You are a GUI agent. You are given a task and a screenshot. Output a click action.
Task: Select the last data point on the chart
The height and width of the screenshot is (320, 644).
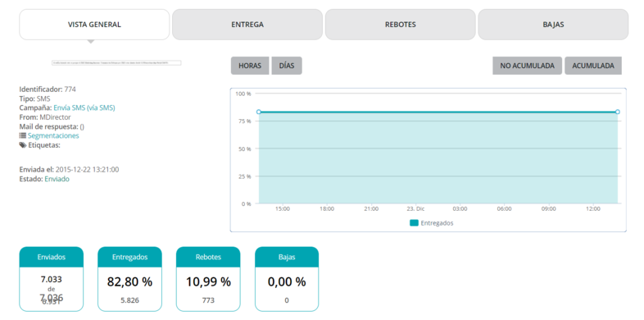point(617,112)
